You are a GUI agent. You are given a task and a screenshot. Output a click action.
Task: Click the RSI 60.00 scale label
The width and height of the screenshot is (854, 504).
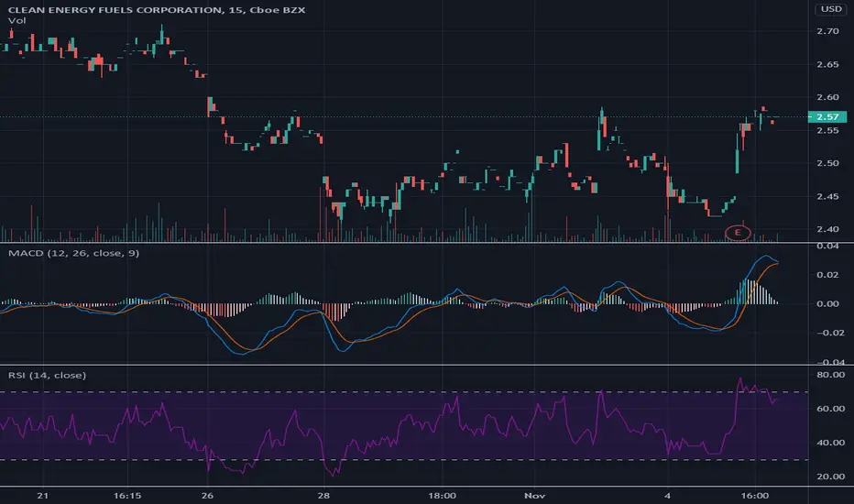830,408
